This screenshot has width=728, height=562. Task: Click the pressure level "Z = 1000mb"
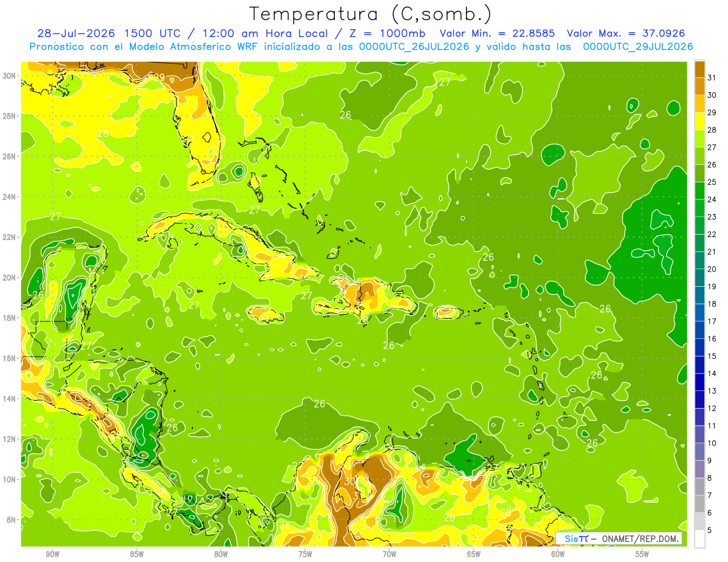click(385, 33)
